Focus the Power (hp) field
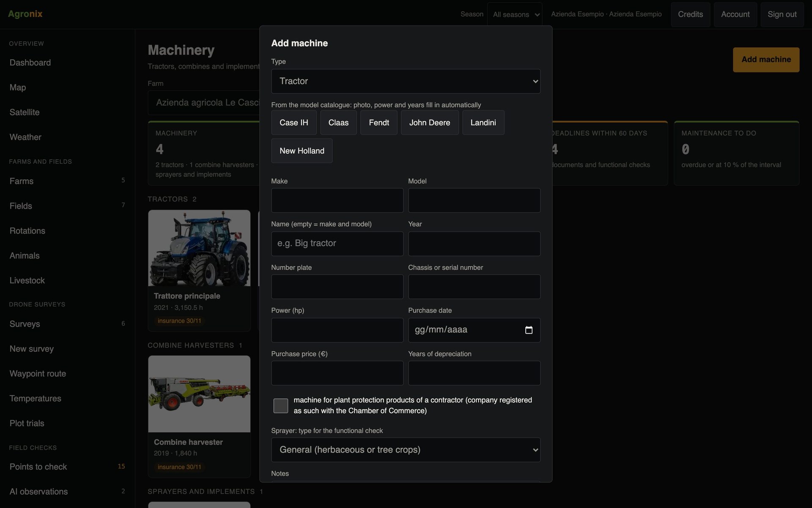Screen dimensions: 812x508 337,330
